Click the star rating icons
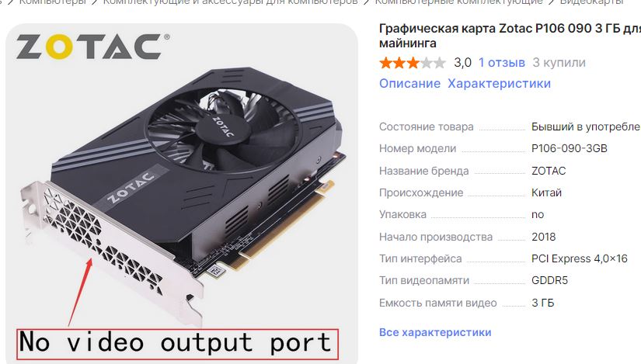The width and height of the screenshot is (641, 364). (412, 63)
